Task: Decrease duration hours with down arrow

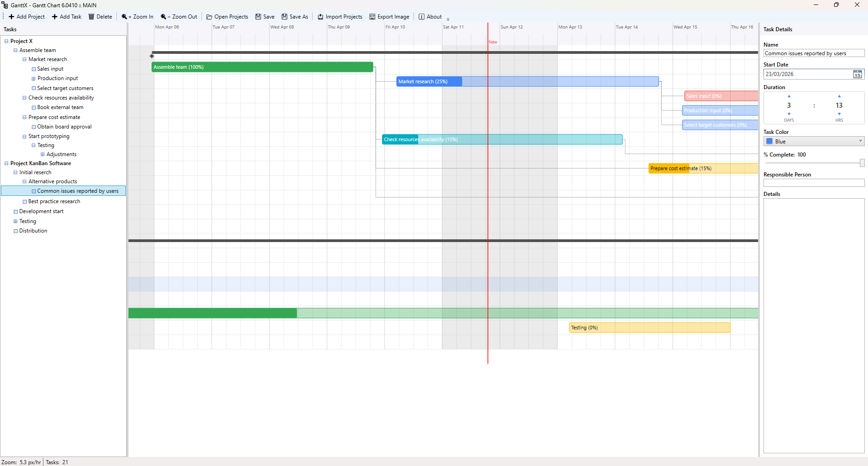Action: tap(839, 114)
